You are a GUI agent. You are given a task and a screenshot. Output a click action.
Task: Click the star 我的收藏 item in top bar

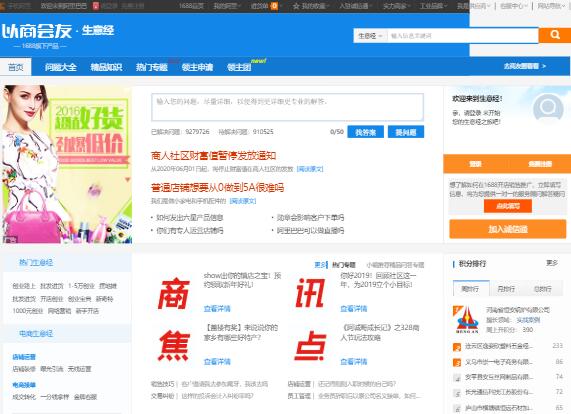point(311,6)
